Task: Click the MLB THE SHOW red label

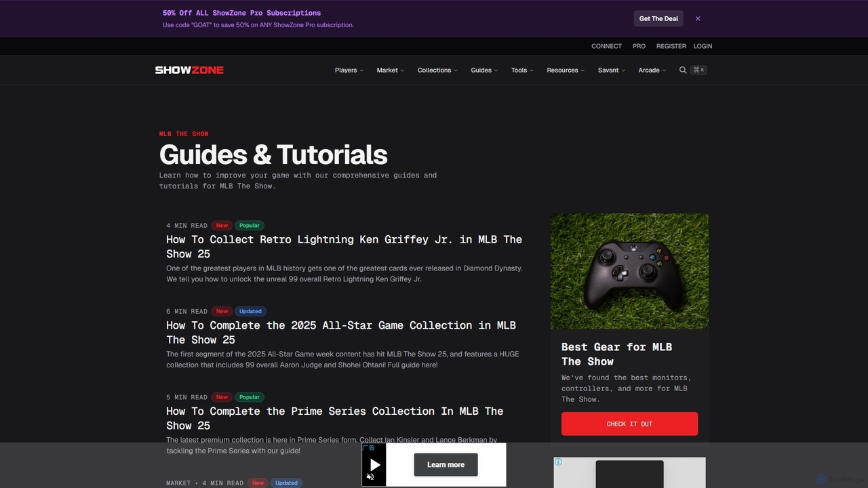Action: (184, 134)
